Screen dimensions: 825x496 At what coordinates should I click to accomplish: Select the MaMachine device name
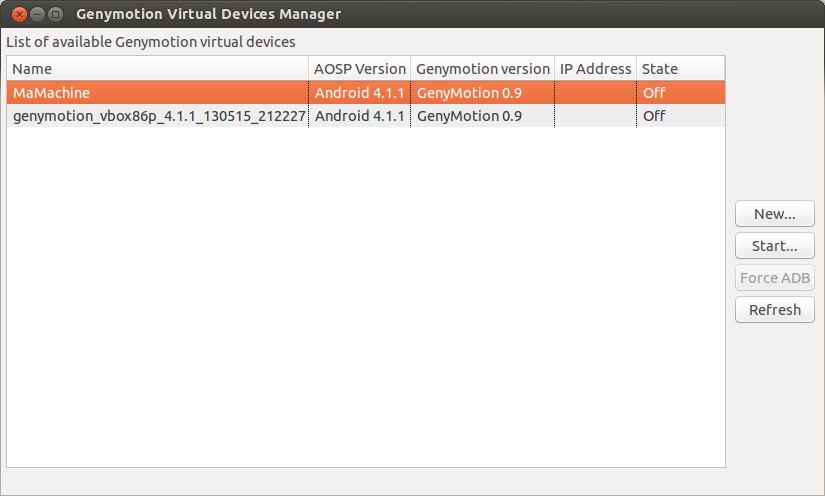(x=52, y=93)
